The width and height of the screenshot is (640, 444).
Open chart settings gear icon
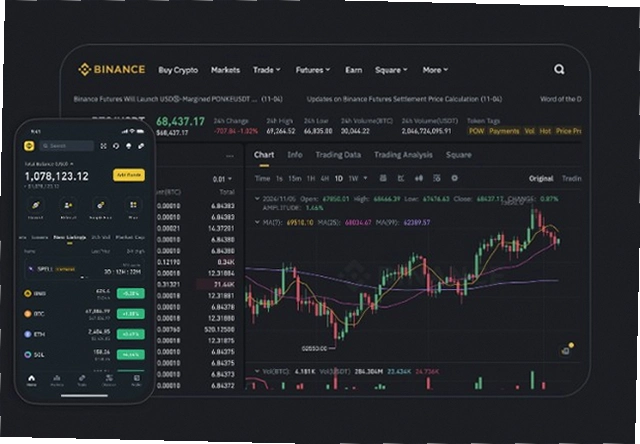(x=454, y=178)
